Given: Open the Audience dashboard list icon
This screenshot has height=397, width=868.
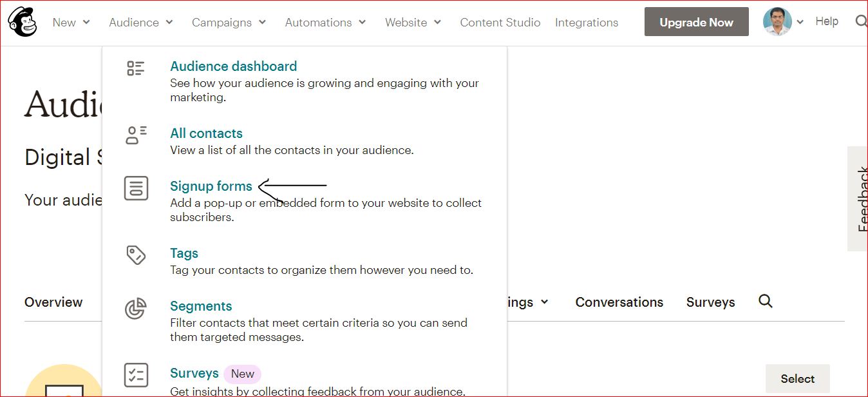Looking at the screenshot, I should point(136,68).
